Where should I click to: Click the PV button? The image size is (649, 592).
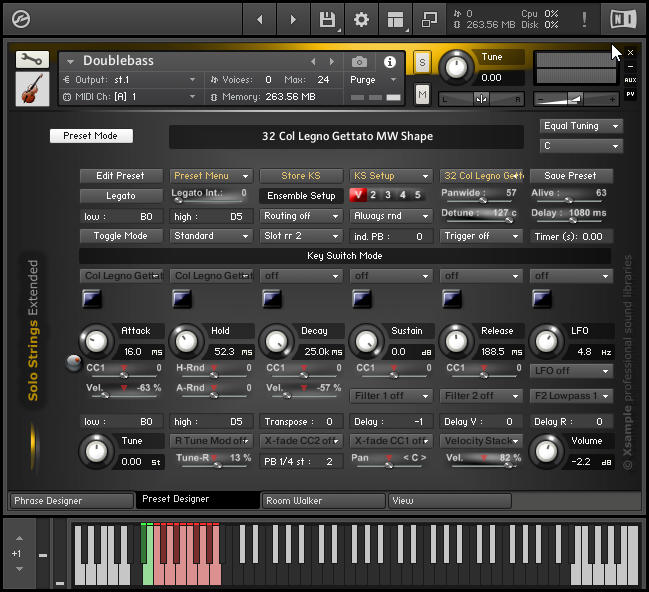[630, 94]
